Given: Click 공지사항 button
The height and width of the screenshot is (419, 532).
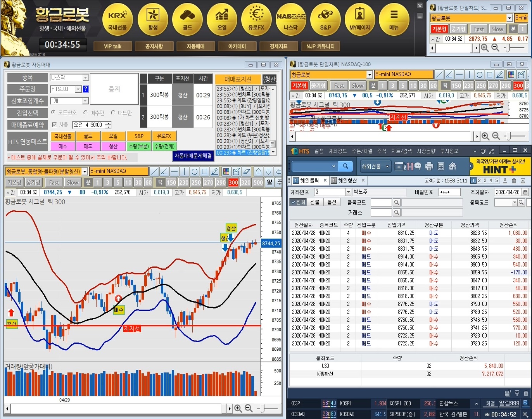Looking at the screenshot, I should 154,46.
